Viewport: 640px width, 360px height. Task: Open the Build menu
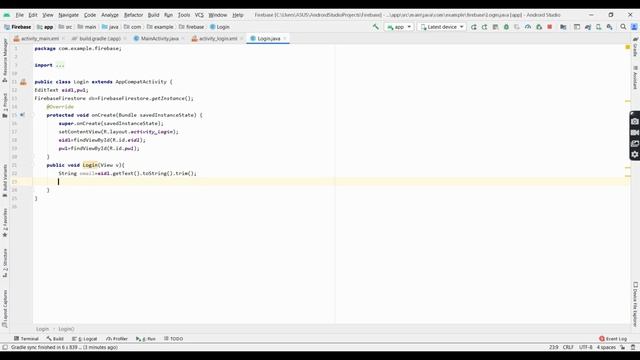(x=153, y=15)
